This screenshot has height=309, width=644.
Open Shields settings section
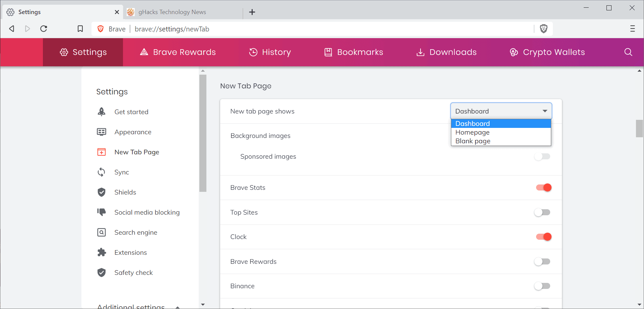[x=125, y=192]
